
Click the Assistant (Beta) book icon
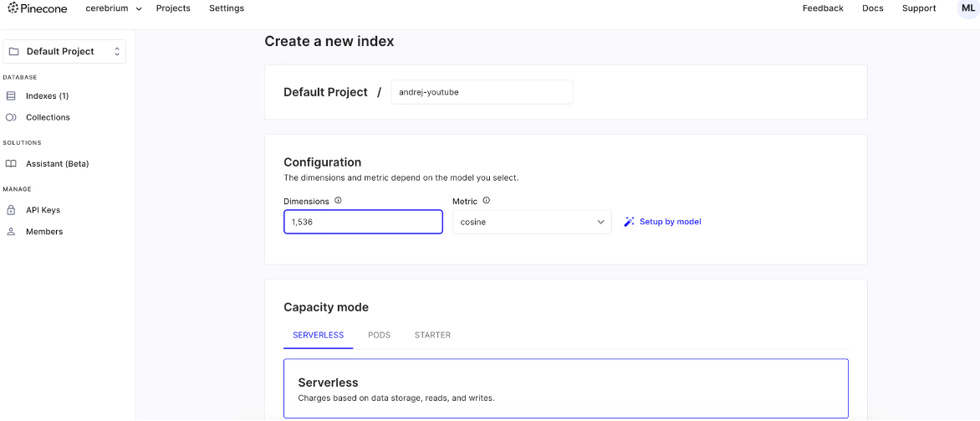(x=11, y=164)
